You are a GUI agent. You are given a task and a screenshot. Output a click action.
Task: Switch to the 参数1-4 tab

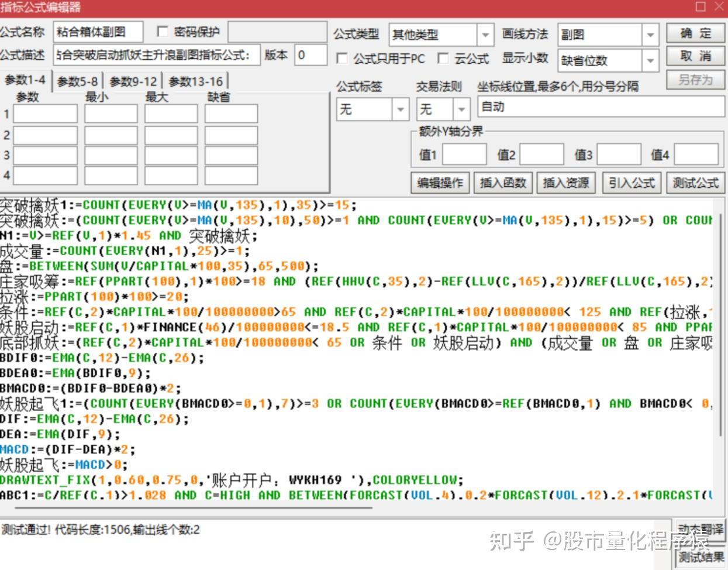[26, 80]
